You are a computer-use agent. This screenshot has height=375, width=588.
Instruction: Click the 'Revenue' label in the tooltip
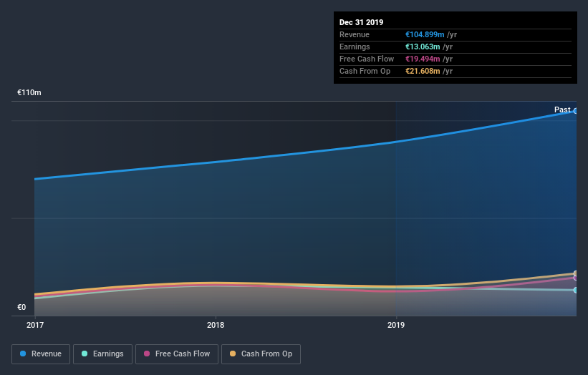click(x=355, y=34)
